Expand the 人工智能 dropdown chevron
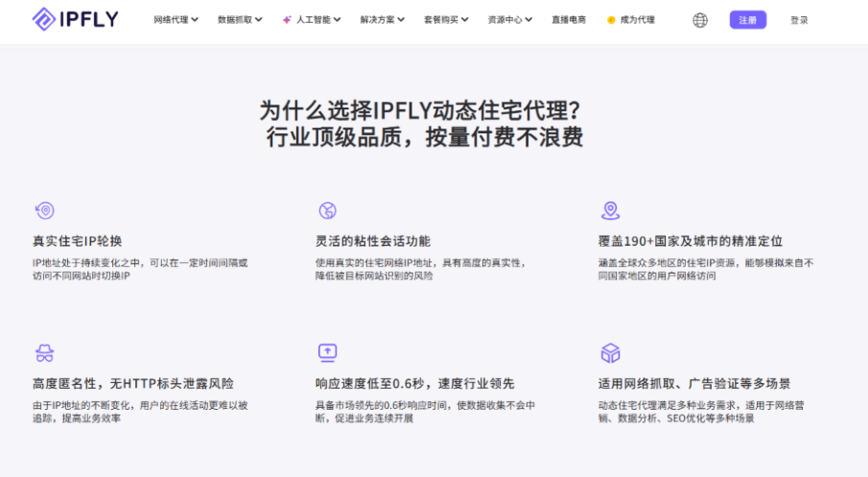 tap(337, 20)
